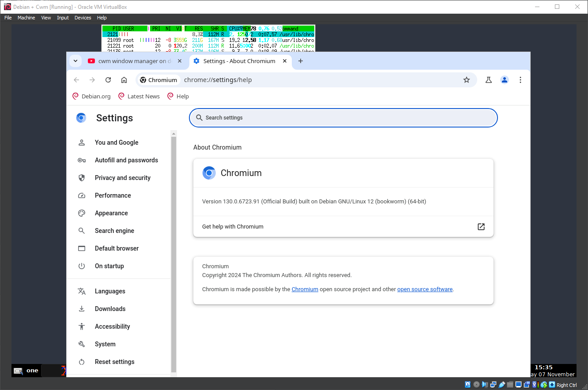This screenshot has height=390, width=588.
Task: Close the cwm window manager tab
Action: pyautogui.click(x=180, y=61)
